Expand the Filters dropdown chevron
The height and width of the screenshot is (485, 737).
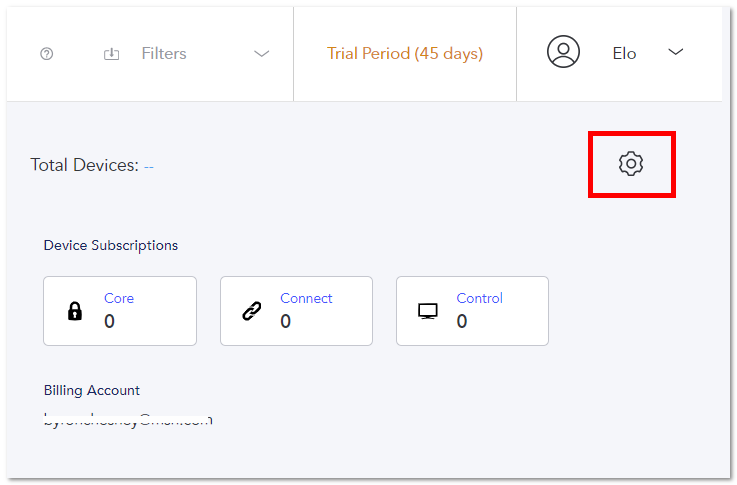coord(261,54)
